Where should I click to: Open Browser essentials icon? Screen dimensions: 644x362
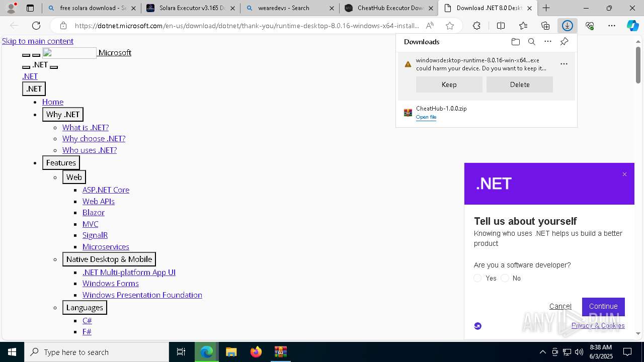[590, 26]
